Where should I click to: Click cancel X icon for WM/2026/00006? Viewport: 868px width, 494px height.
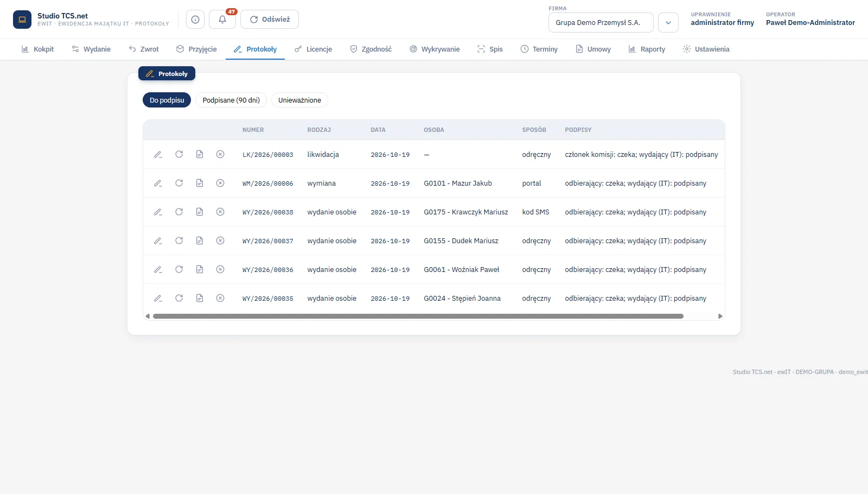pyautogui.click(x=220, y=183)
